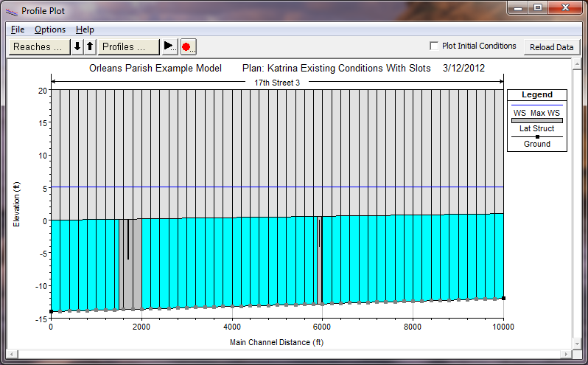
Task: Click the vertical scrollbar up arrow
Action: point(577,65)
